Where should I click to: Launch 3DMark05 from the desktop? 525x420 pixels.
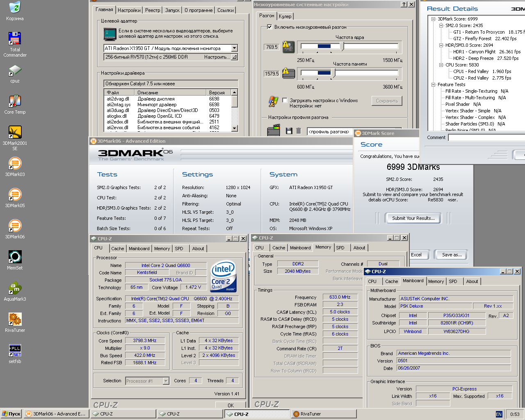(15, 198)
